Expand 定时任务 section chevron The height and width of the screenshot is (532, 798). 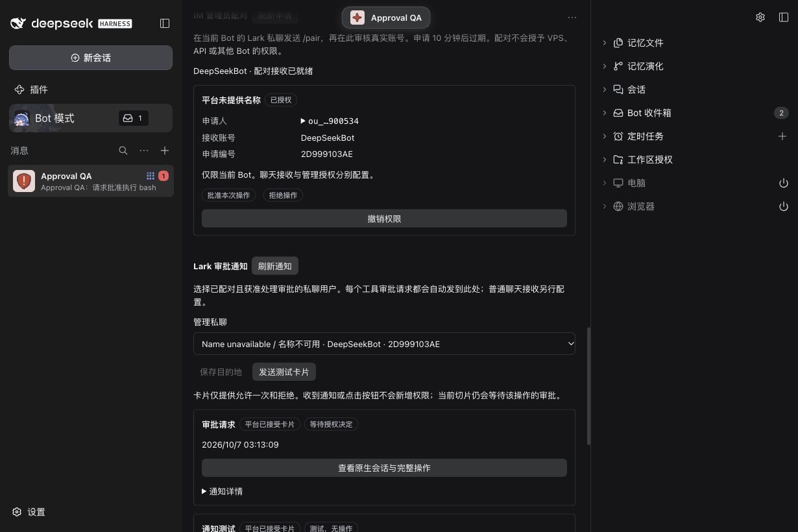click(604, 136)
